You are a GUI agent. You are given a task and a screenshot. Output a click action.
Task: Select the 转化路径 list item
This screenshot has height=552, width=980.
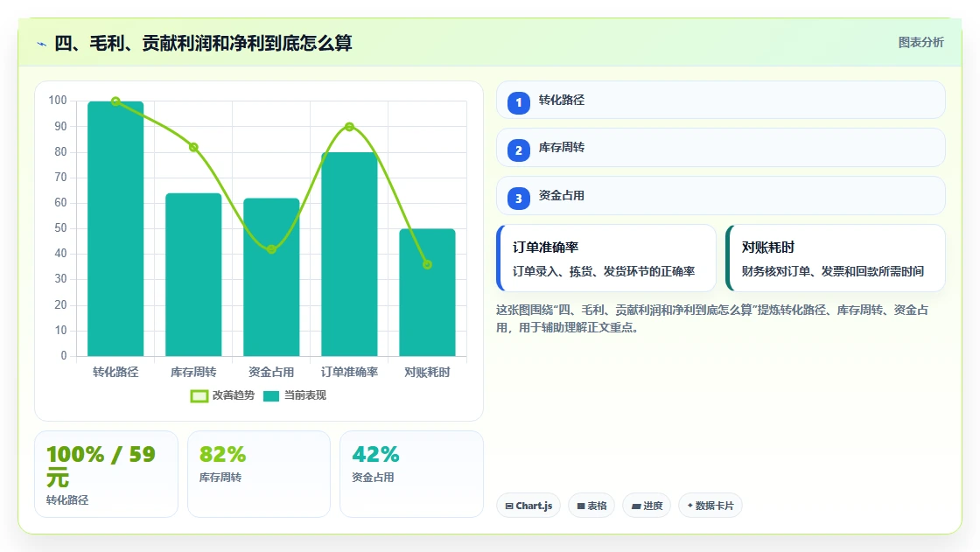[x=721, y=100]
